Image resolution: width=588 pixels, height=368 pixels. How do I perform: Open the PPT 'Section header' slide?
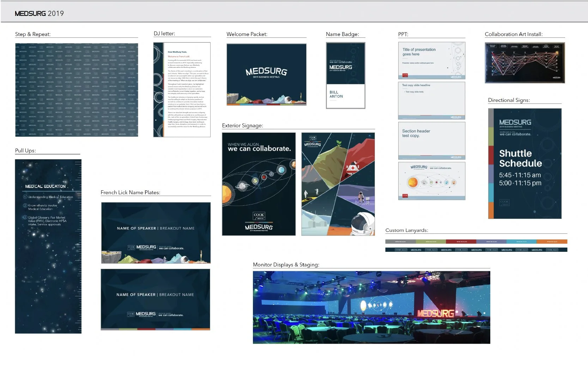[x=432, y=141]
